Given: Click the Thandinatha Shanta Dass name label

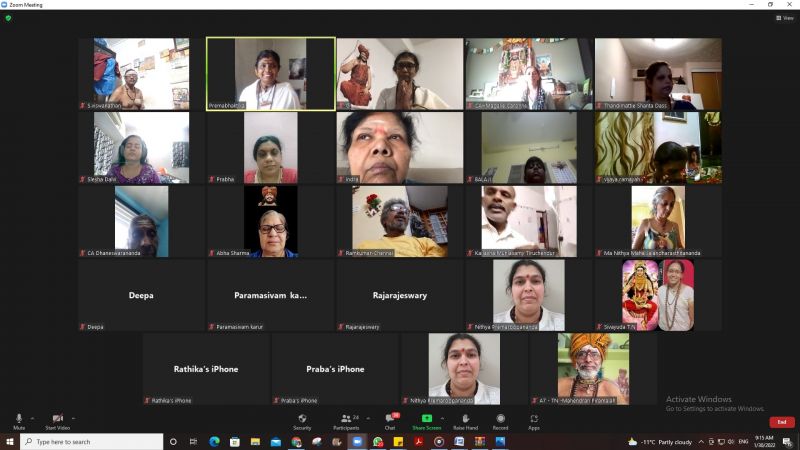Looking at the screenshot, I should (x=635, y=106).
